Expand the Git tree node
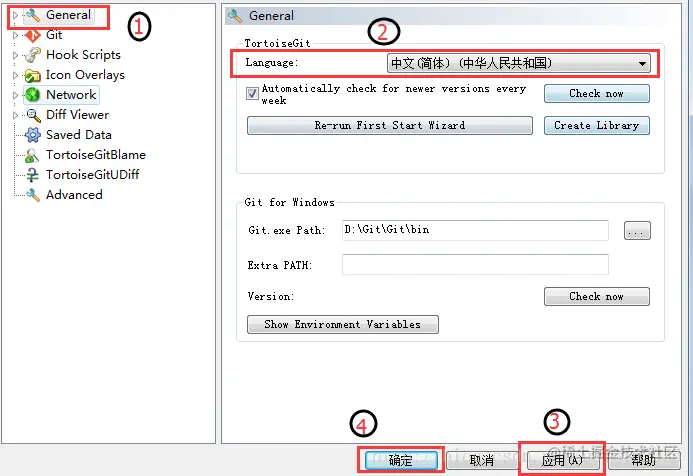This screenshot has height=476, width=693. point(15,35)
